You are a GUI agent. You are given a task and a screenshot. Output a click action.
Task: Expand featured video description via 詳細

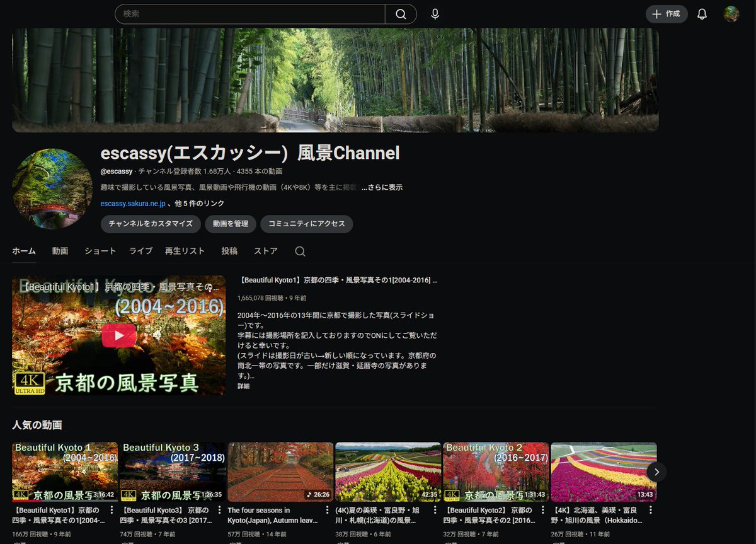coord(243,386)
